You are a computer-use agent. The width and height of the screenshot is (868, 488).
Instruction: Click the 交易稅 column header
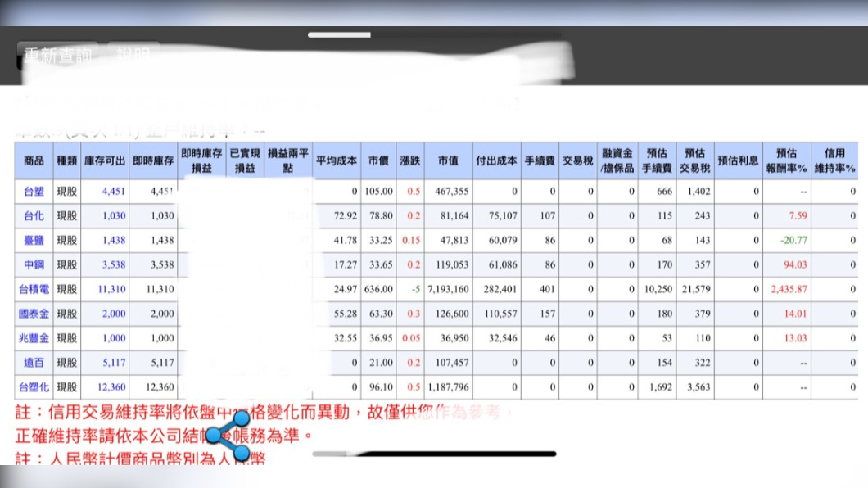point(578,160)
